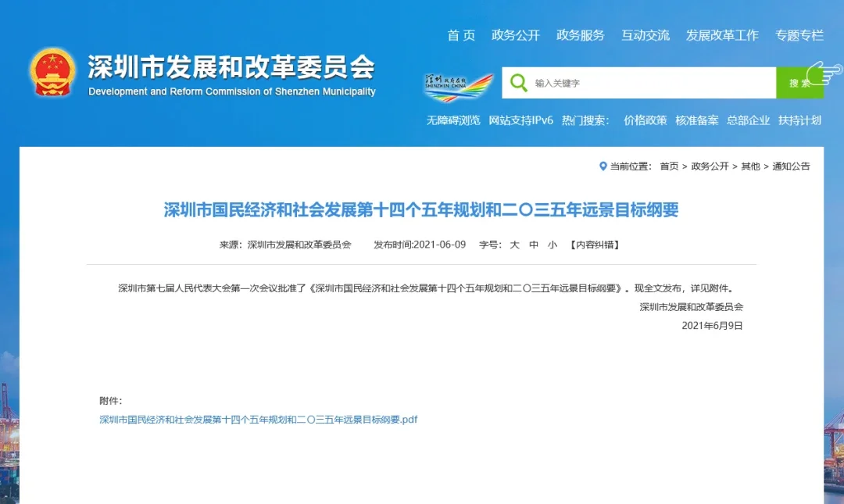Click the publish date 发布时间:2021-06-09

(420, 245)
